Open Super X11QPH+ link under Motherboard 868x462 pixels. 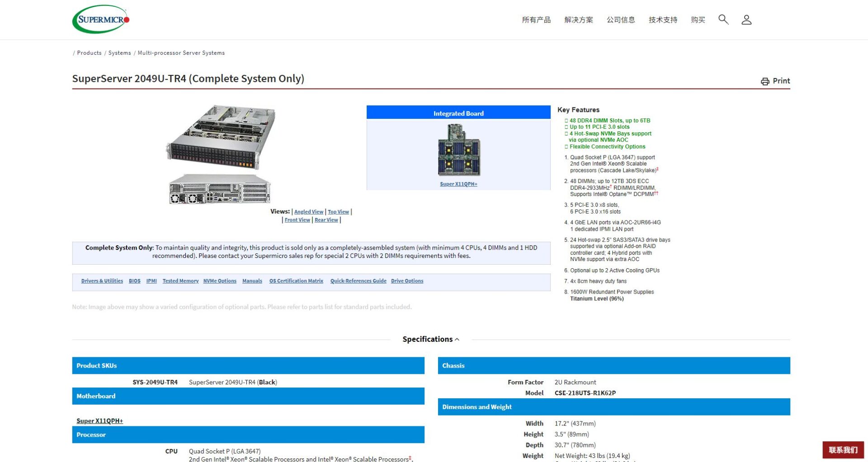[99, 421]
